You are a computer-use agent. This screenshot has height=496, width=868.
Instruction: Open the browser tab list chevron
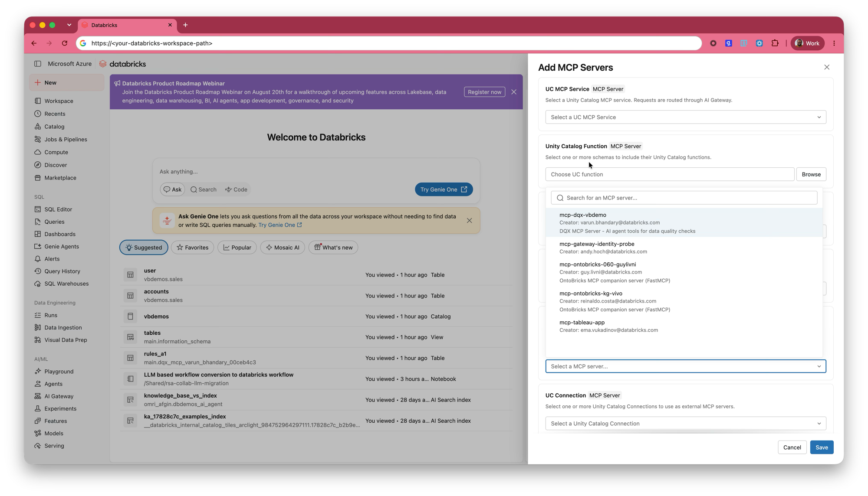pos(69,25)
